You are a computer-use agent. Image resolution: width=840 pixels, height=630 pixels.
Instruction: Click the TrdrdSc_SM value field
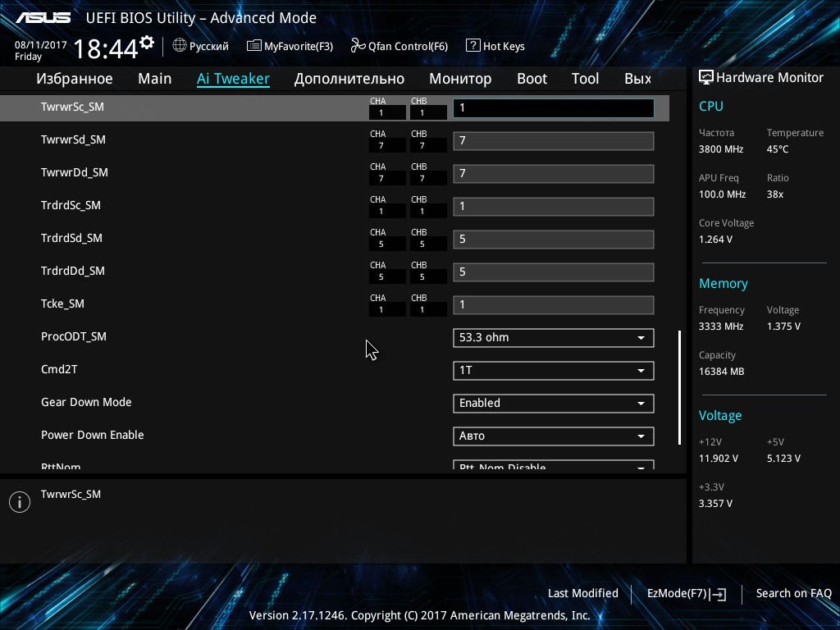point(554,207)
